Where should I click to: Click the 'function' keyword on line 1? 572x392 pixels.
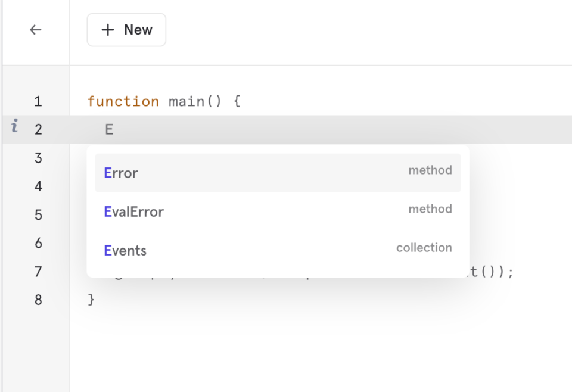(123, 101)
